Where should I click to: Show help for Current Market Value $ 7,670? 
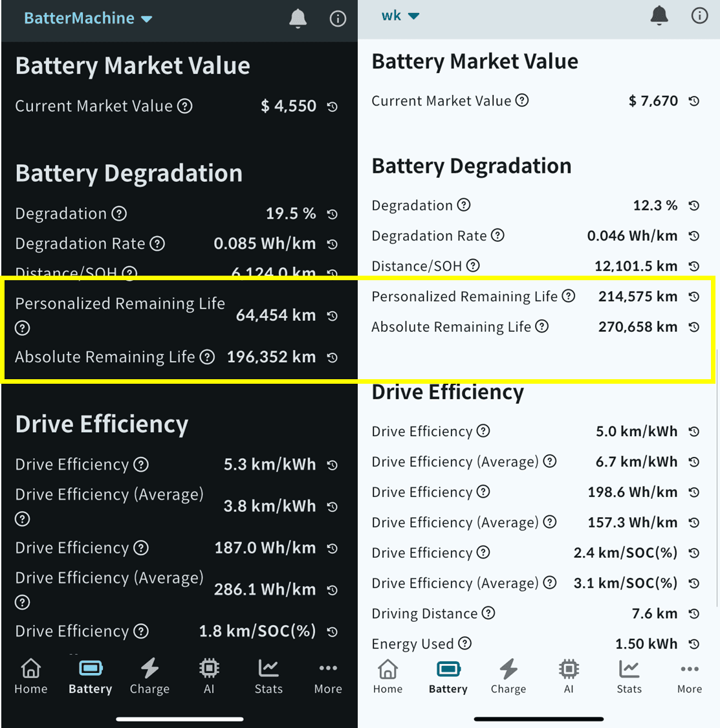click(x=522, y=100)
